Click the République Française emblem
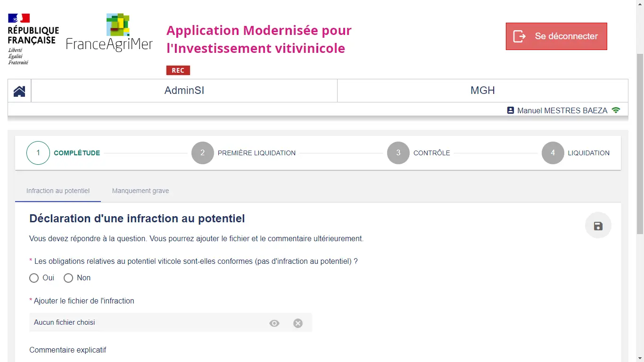This screenshot has height=362, width=644. tap(33, 39)
